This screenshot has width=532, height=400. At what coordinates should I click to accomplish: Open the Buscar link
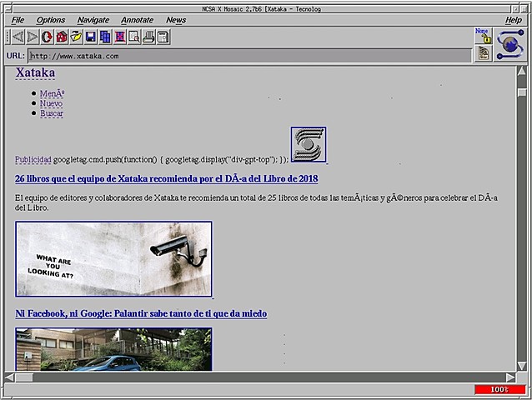tap(52, 113)
